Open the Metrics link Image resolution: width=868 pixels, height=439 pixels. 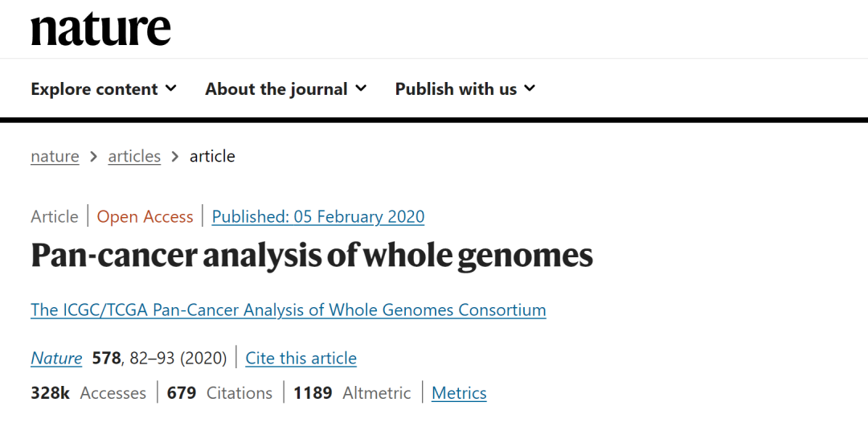click(x=459, y=393)
